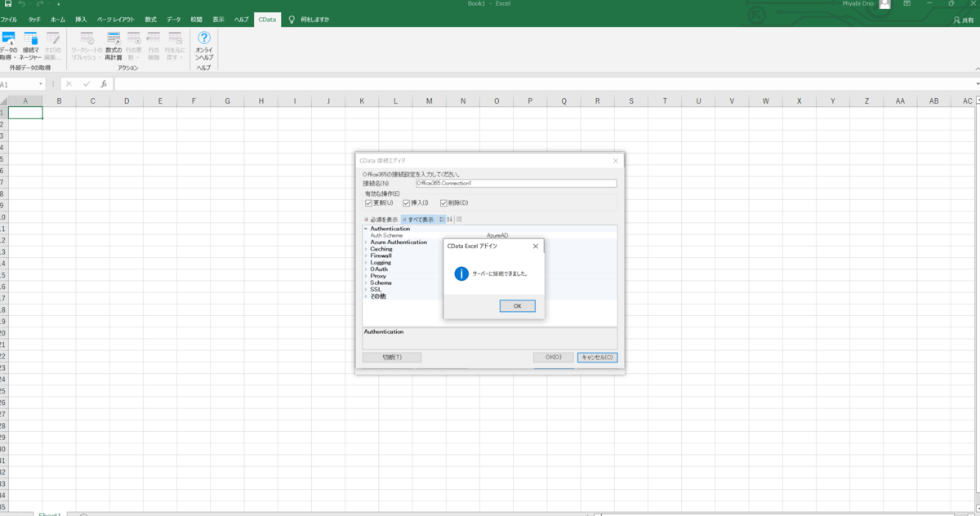Click the 接続名 connection name field
The height and width of the screenshot is (516, 980).
coord(515,183)
